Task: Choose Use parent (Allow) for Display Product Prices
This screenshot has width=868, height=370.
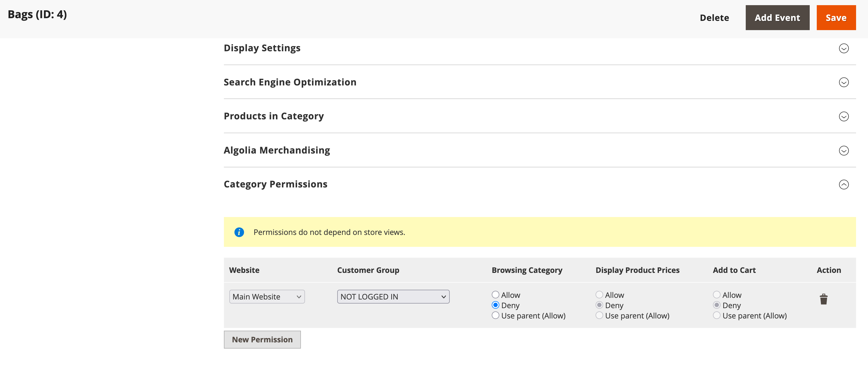Action: click(x=599, y=315)
